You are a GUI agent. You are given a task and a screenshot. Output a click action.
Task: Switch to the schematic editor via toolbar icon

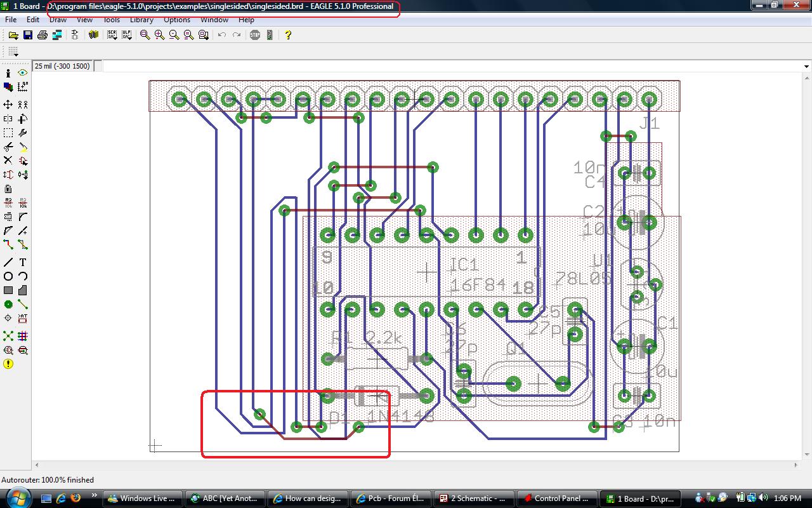75,35
